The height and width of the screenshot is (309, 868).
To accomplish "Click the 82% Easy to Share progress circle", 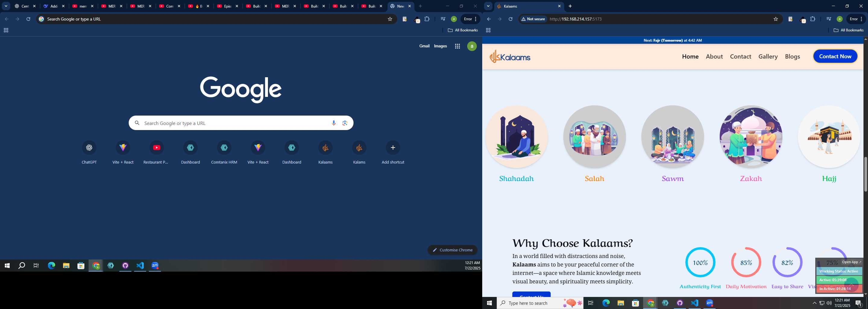I will (787, 263).
